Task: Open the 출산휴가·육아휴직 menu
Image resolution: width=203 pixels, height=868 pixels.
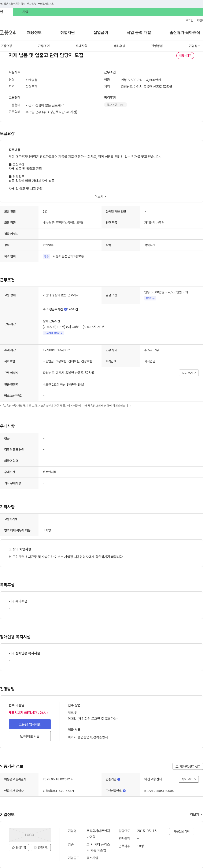Action: (184, 32)
